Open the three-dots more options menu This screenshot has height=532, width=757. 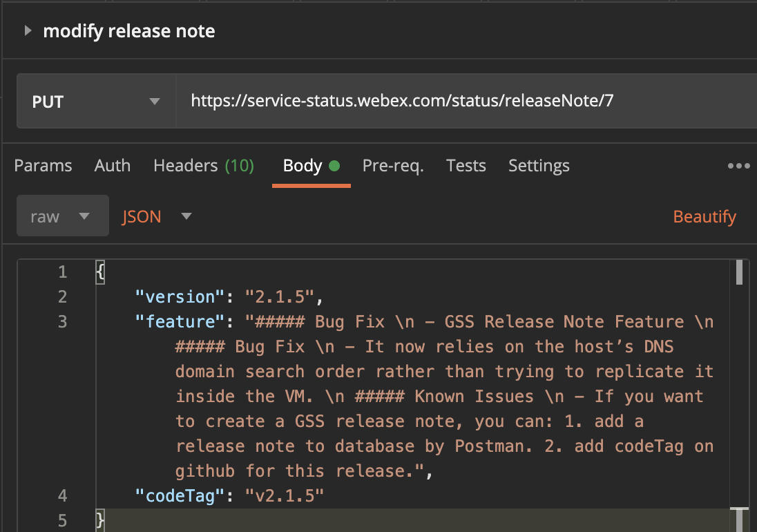[738, 166]
